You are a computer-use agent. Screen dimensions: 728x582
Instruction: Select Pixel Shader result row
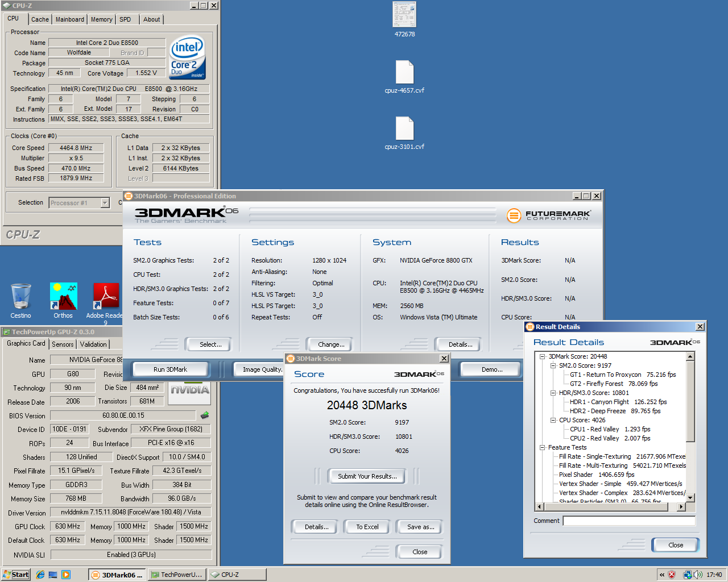pos(596,475)
